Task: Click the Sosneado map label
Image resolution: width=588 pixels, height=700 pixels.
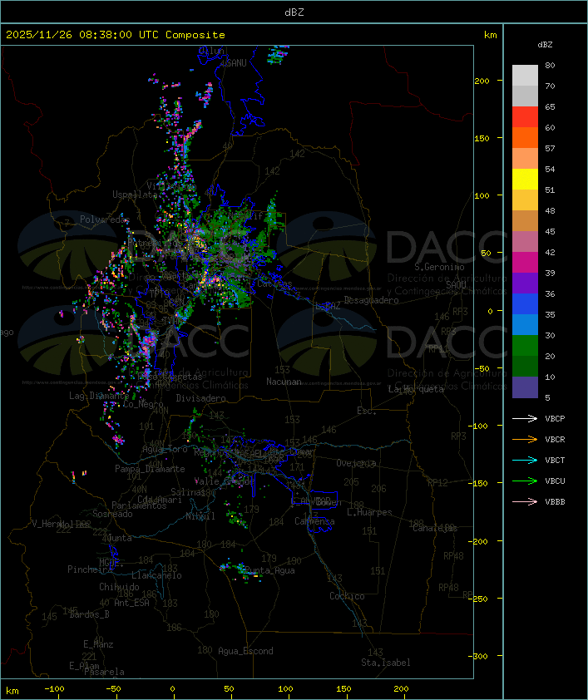Action: coord(112,514)
